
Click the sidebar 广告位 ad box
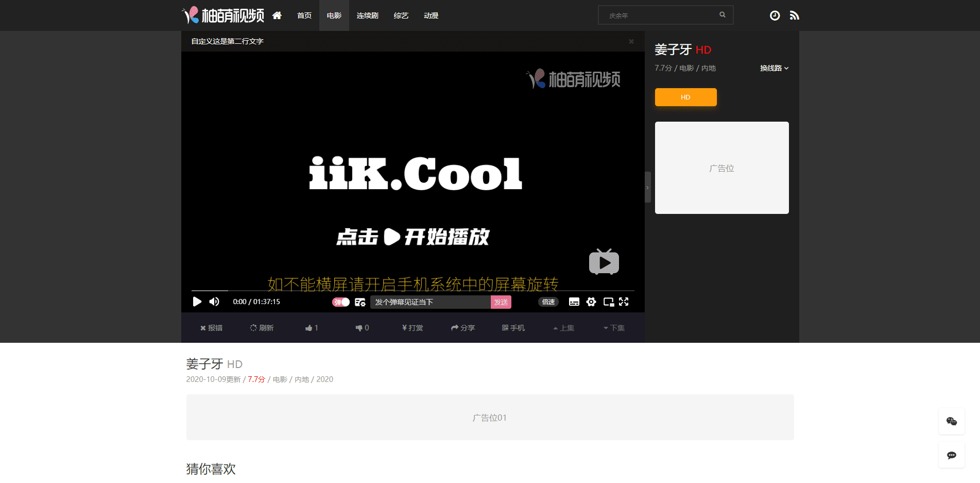(x=721, y=168)
